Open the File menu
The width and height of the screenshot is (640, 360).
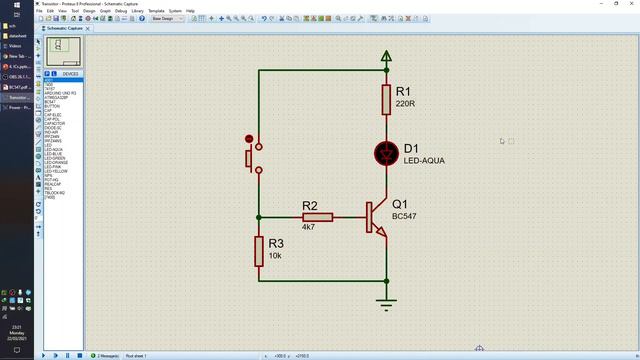tap(39, 11)
